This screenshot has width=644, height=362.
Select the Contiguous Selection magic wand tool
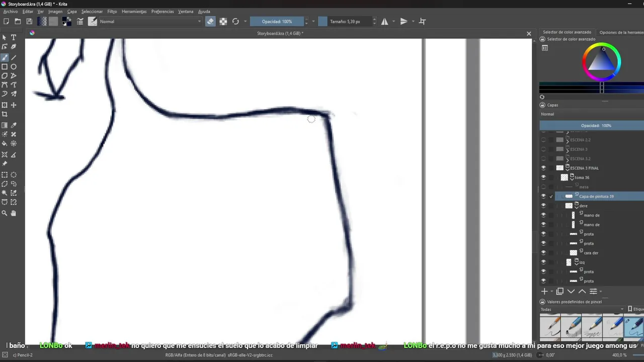[x=5, y=193]
